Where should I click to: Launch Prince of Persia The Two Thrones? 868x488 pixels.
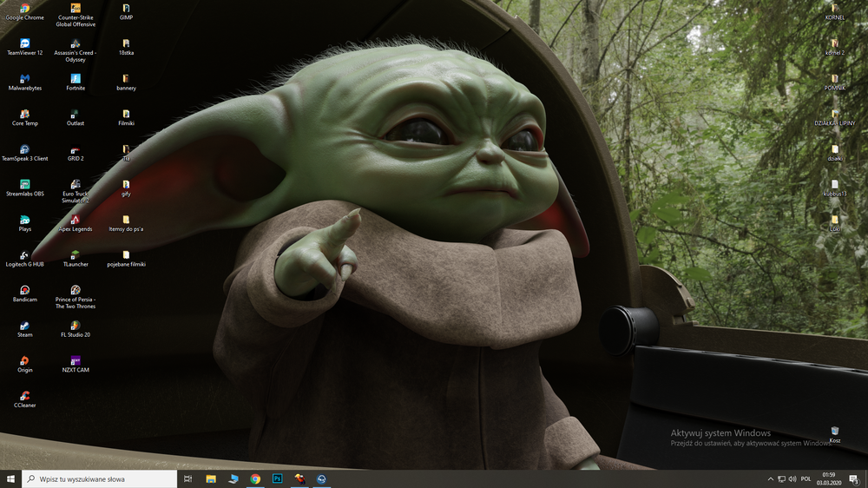(76, 298)
